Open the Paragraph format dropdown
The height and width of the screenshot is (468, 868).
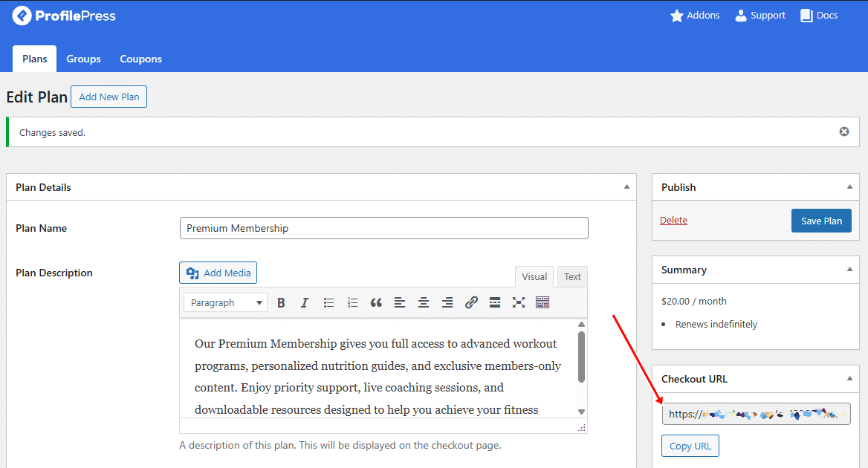(226, 302)
